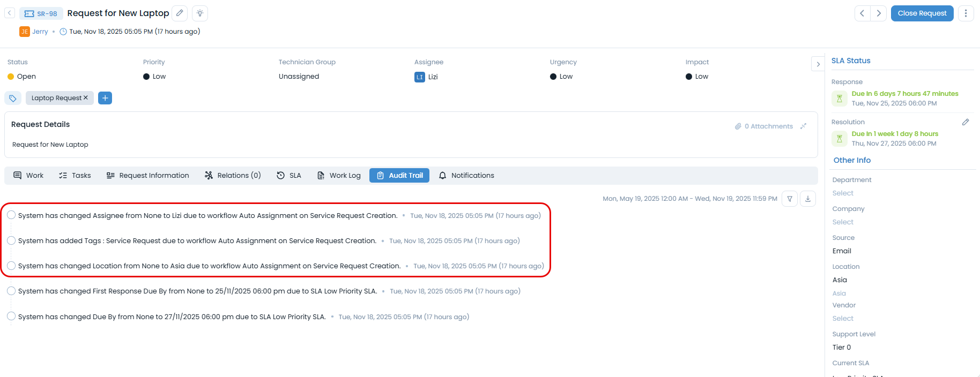
Task: Click the lightbulb suggestion icon
Action: coord(200,13)
